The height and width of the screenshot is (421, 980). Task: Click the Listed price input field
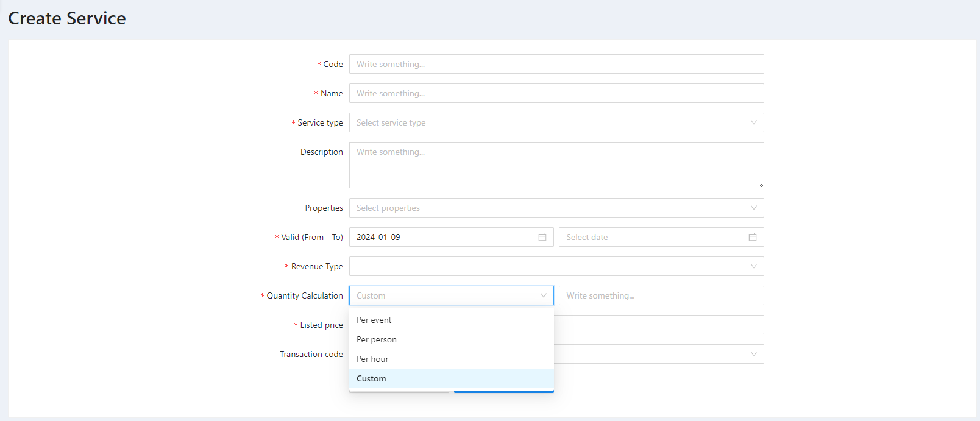(658, 325)
